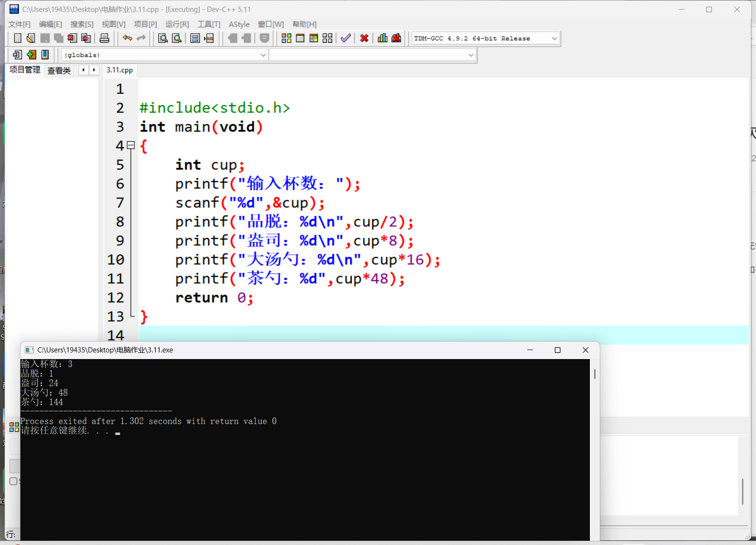Click the purple Syntax Check checkmark icon
756x545 pixels.
tap(345, 38)
